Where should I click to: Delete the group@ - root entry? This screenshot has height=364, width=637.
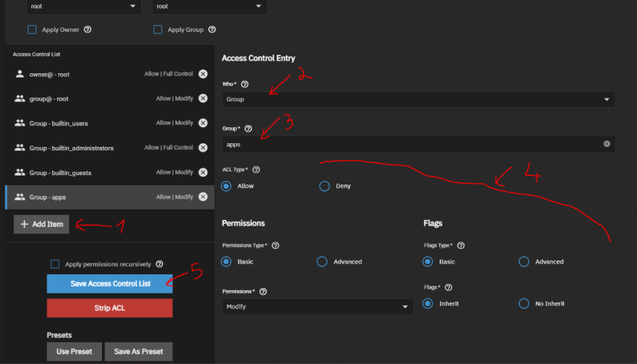[x=203, y=99]
